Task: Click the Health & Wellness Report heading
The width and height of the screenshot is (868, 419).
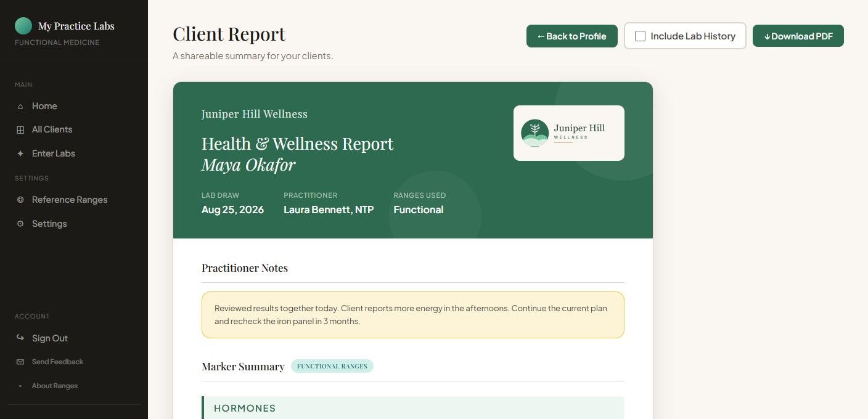Action: pyautogui.click(x=297, y=144)
